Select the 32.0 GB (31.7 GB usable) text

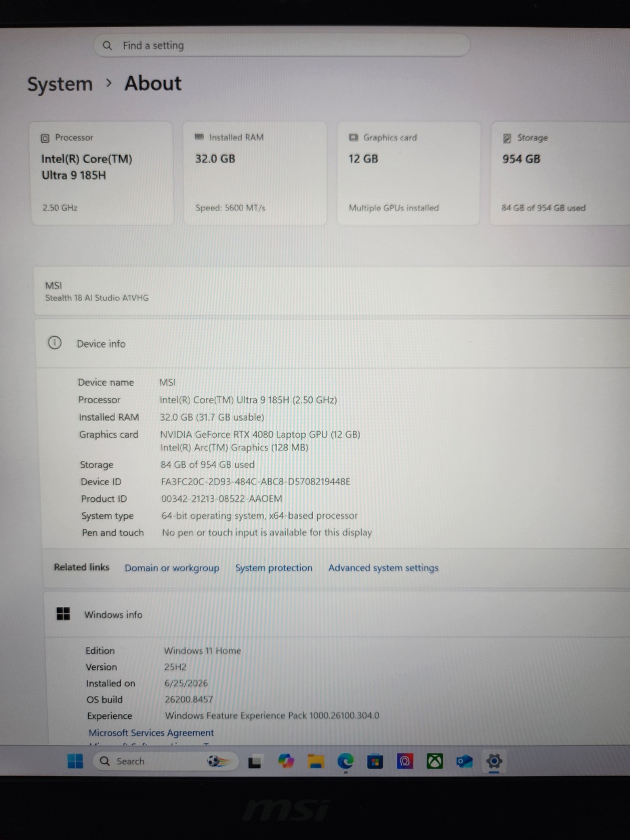click(212, 417)
